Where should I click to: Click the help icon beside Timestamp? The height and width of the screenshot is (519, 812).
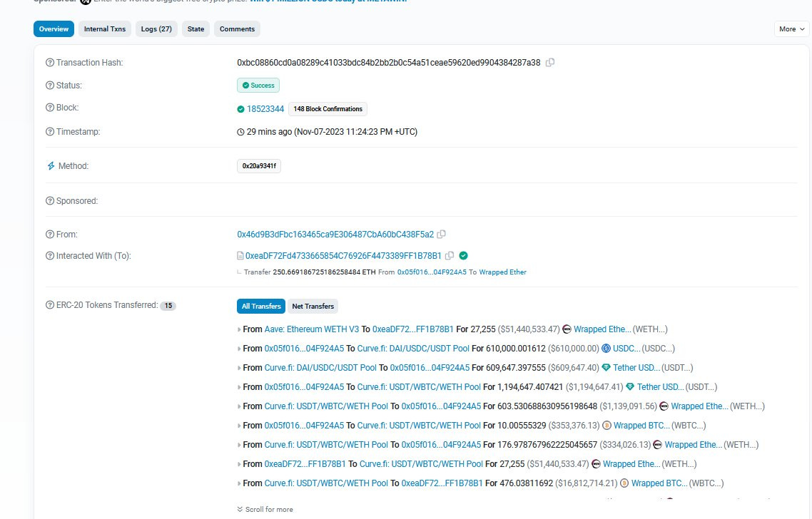pos(50,132)
